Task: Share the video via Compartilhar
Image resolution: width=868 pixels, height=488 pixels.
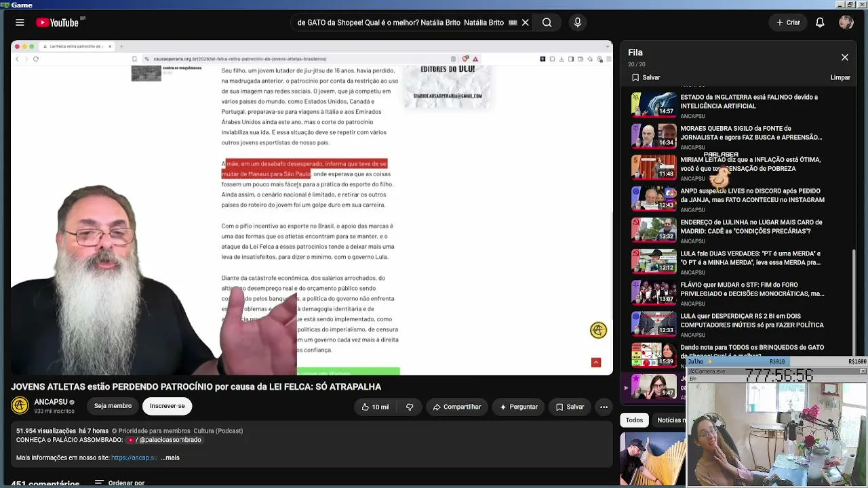Action: (457, 407)
